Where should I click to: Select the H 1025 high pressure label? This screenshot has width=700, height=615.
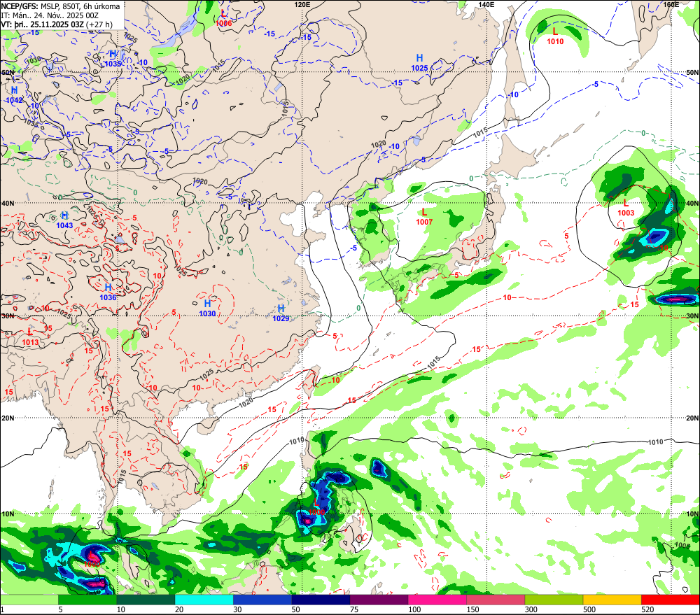point(419,62)
